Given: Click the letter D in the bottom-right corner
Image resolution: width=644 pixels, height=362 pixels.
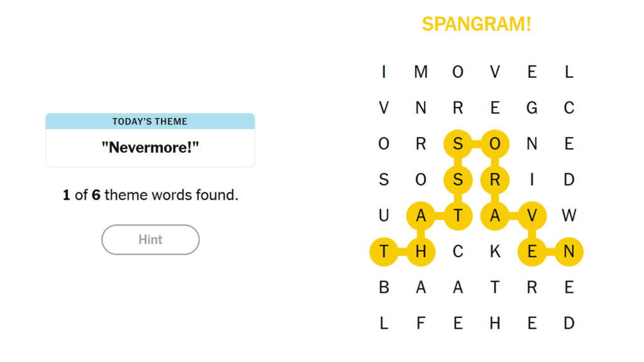Looking at the screenshot, I should pyautogui.click(x=569, y=323).
